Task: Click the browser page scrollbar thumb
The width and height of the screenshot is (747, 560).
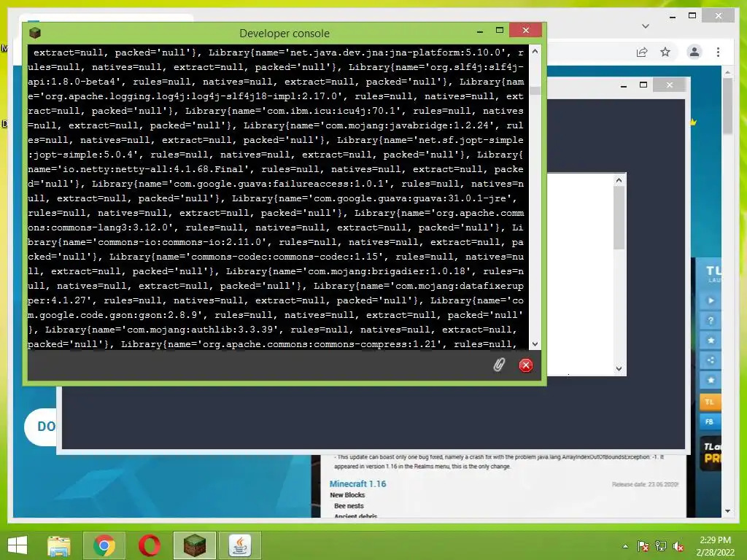Action: pos(727,106)
